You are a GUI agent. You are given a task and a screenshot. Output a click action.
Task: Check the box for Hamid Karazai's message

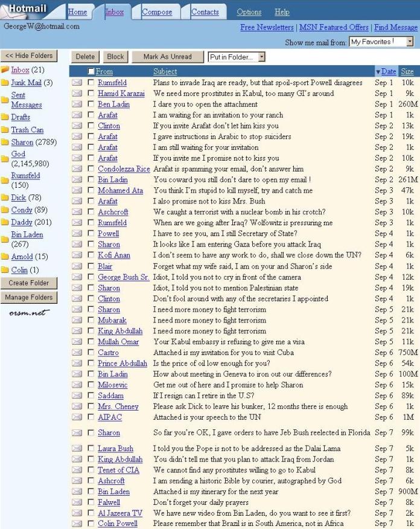(91, 93)
